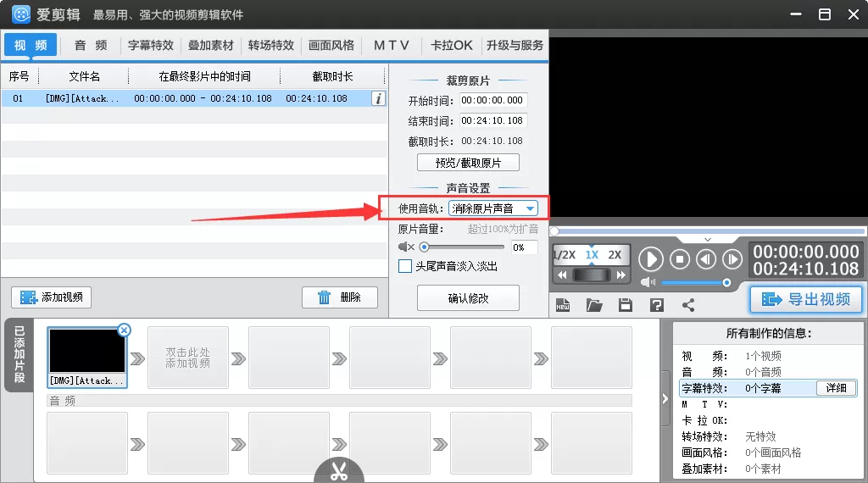Play the video preview
This screenshot has height=483, width=868.
click(x=651, y=259)
